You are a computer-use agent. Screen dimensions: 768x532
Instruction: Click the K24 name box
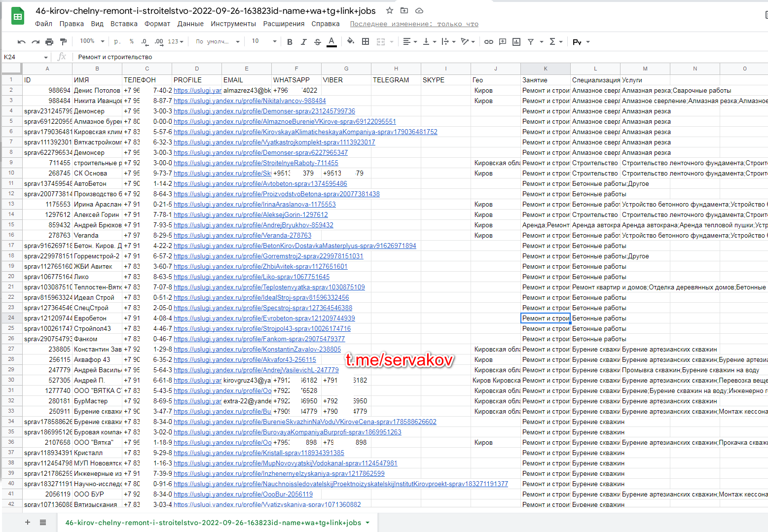tap(26, 57)
